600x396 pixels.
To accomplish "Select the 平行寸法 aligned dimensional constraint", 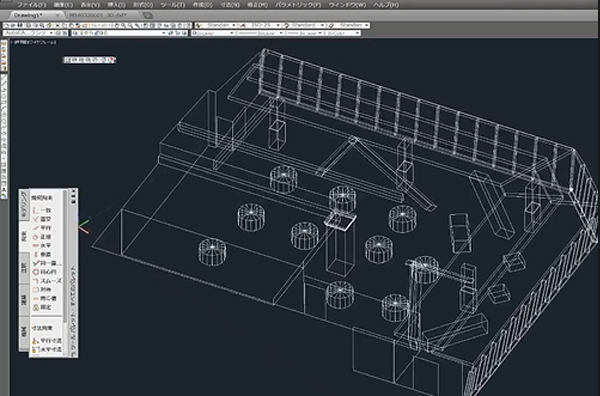I will [x=47, y=340].
